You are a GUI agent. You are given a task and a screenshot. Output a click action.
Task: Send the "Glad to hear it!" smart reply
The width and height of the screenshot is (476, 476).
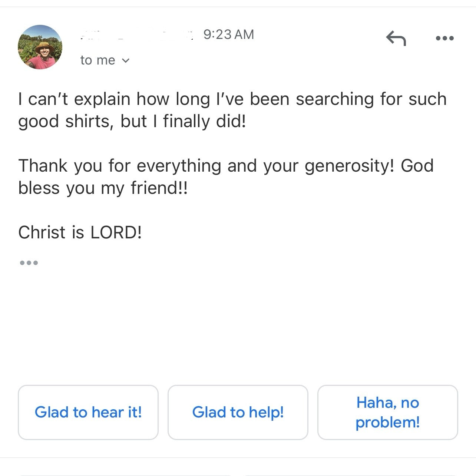[x=88, y=412]
